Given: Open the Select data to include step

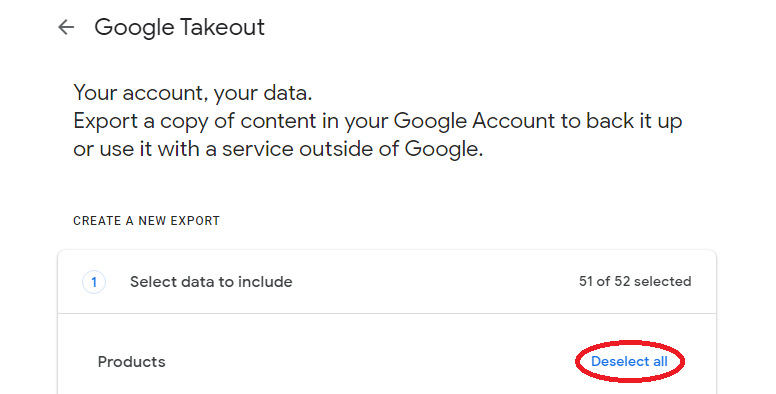Looking at the screenshot, I should click(387, 282).
